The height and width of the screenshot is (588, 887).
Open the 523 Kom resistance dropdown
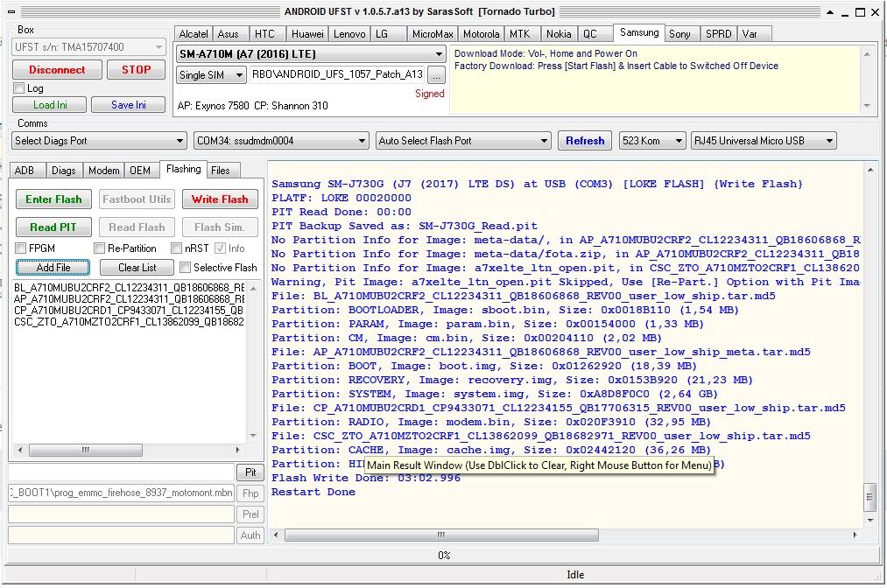tap(652, 141)
